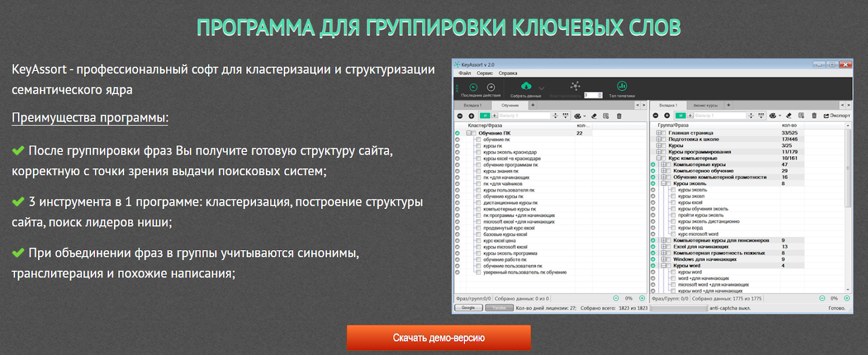The image size is (868, 355).
Task: Click the color palette icon in right panel
Action: tap(774, 116)
